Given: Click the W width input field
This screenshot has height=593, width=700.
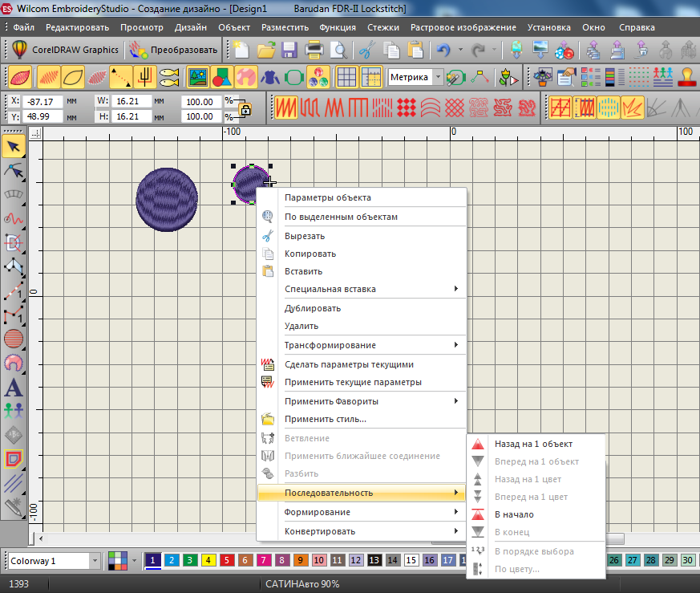Looking at the screenshot, I should point(132,102).
